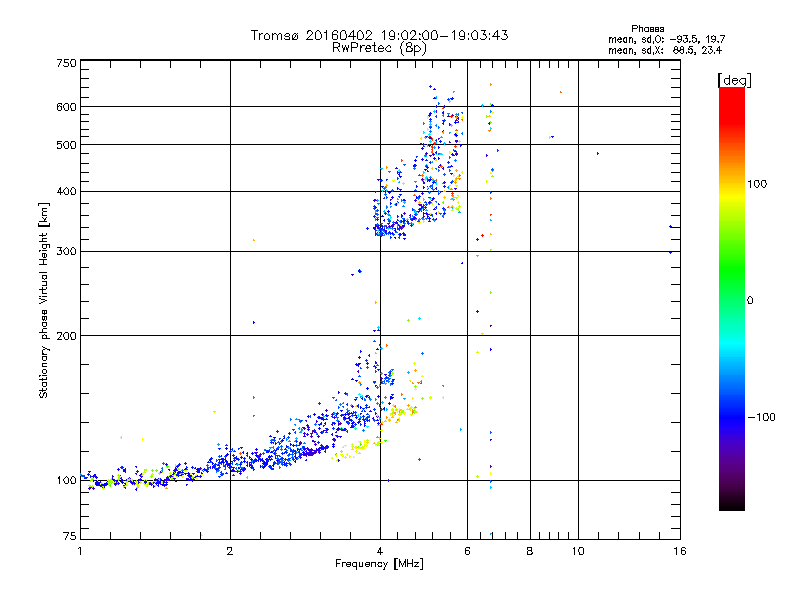Click the green zero-degree region of the colorbar
Viewport: 800px width, 600px height.
click(732, 300)
